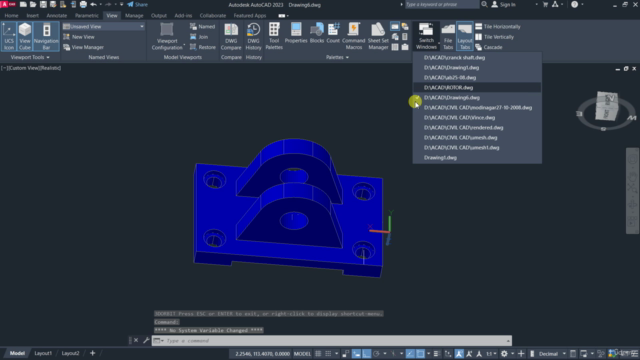
Task: Switch to the Insert ribbon tab
Action: tap(32, 16)
